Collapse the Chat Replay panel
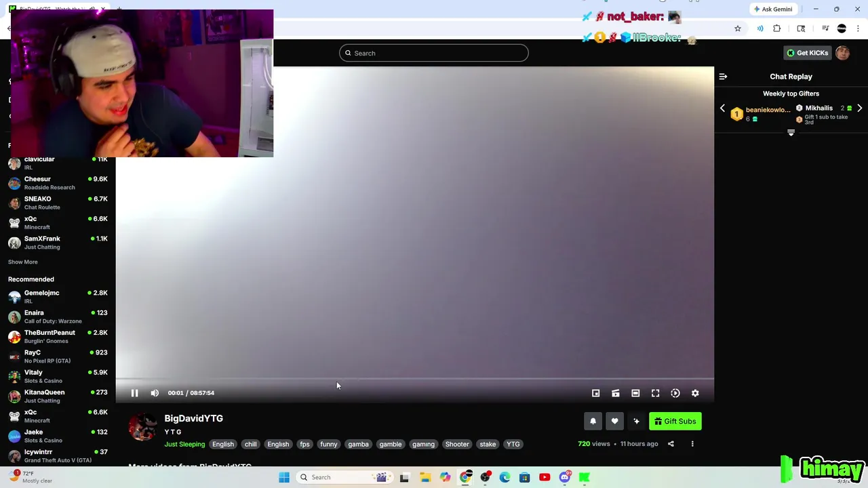The width and height of the screenshot is (868, 488). coord(723,77)
